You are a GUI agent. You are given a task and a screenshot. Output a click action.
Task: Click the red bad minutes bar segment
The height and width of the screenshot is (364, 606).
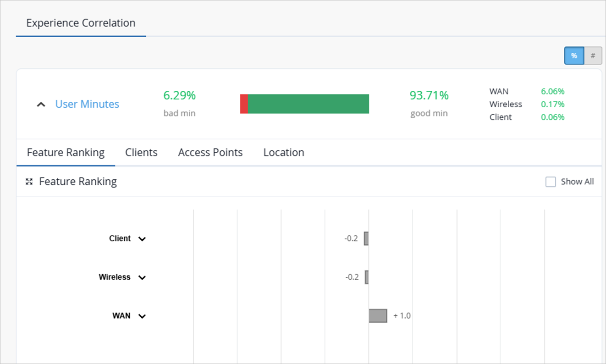[x=244, y=104]
